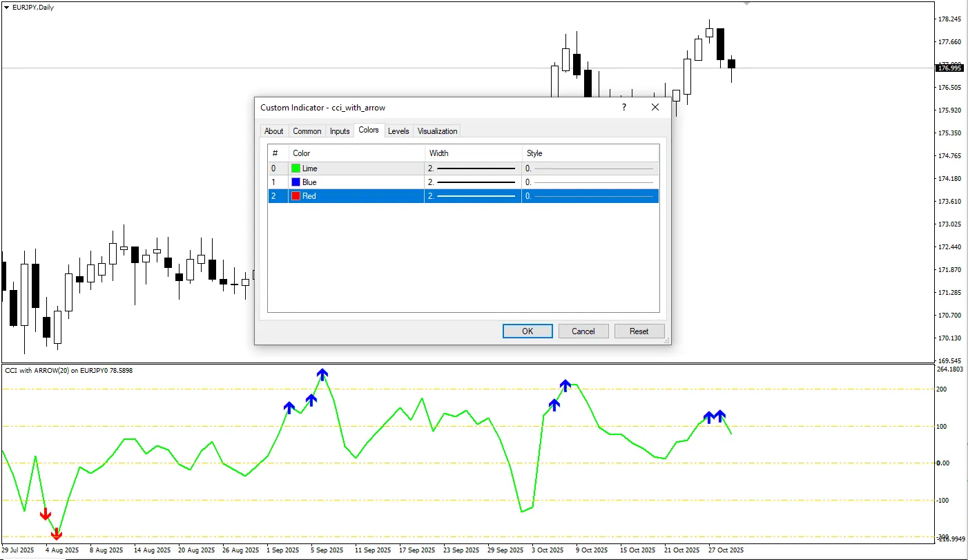
Task: Click the triangle beside EURJPY,Daily title
Action: 7,7
